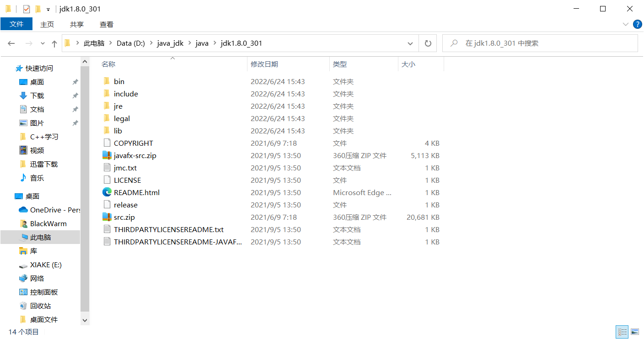Go up one folder level arrow
Screen dimensions: 644x339
(54, 43)
